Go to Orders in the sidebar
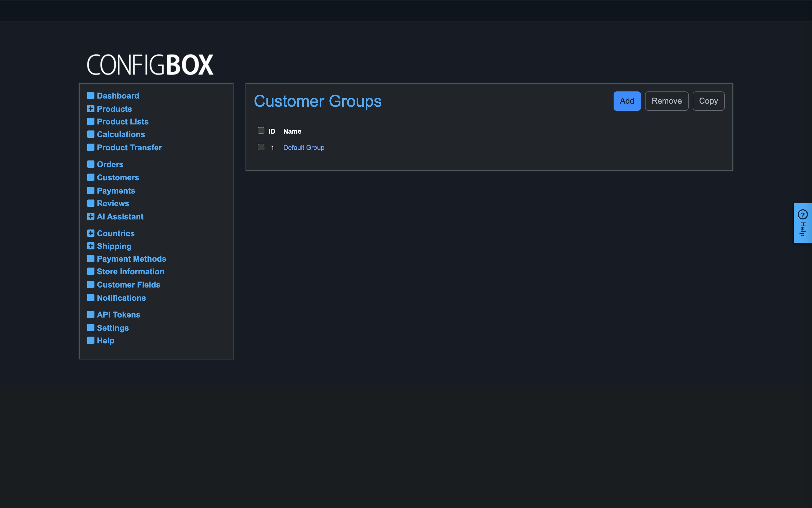The width and height of the screenshot is (812, 508). point(110,164)
